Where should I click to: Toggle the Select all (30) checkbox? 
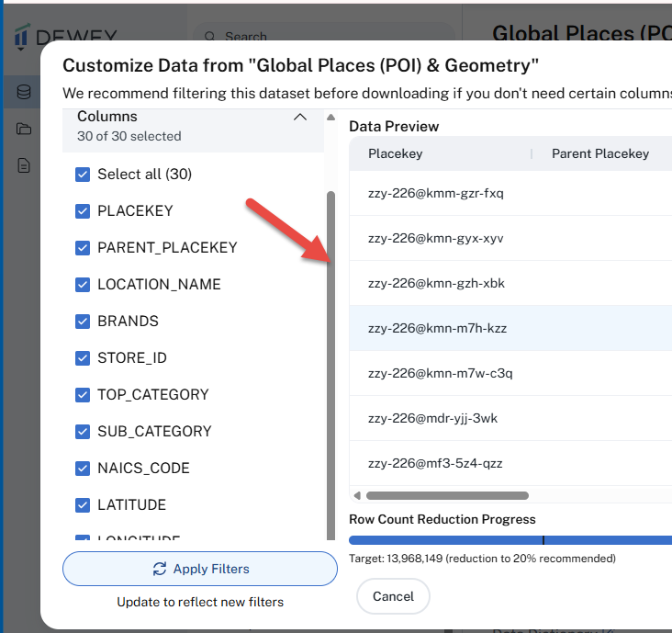click(x=83, y=175)
